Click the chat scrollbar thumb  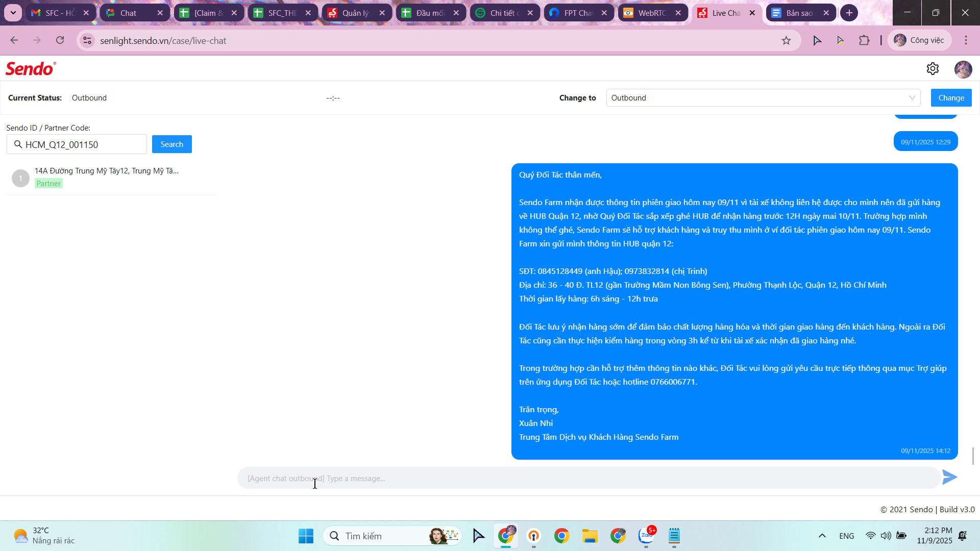pos(973,456)
